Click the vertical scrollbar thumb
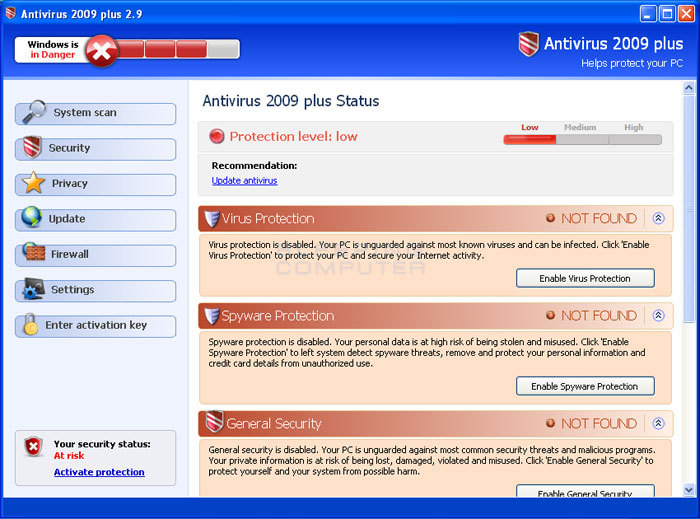Viewport: 700px width, 519px height. [x=689, y=208]
